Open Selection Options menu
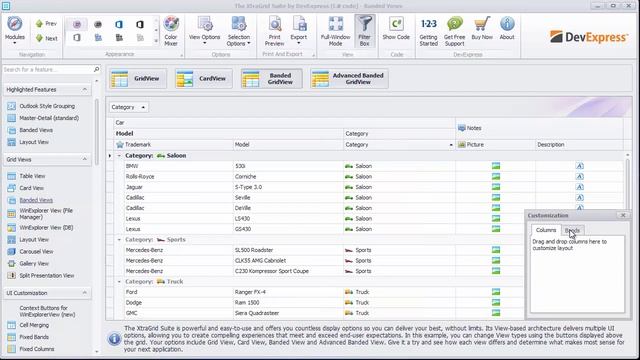The image size is (640, 360). point(238,31)
